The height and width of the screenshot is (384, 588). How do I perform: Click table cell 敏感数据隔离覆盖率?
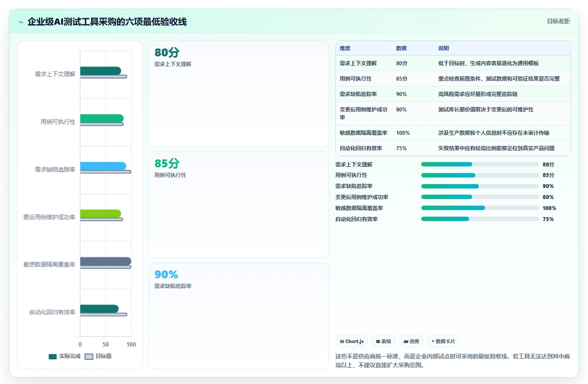click(x=364, y=133)
